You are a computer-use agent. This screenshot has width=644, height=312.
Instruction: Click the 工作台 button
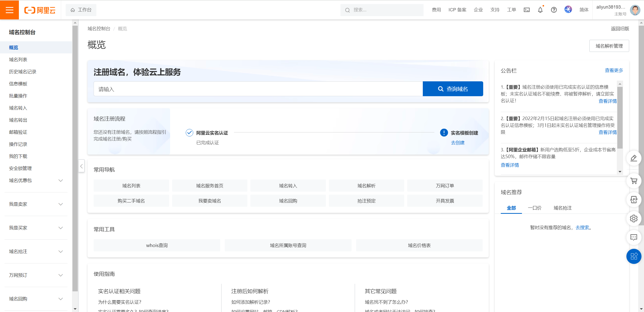point(81,10)
